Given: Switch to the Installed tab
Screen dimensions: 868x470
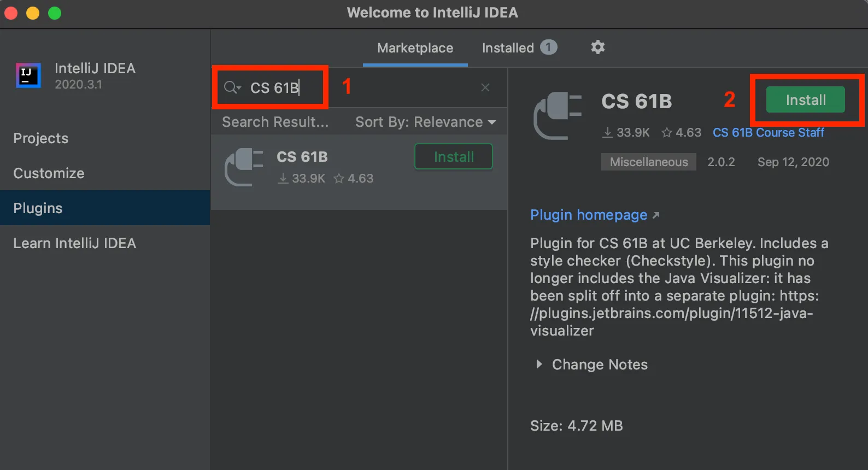Looking at the screenshot, I should pos(519,48).
